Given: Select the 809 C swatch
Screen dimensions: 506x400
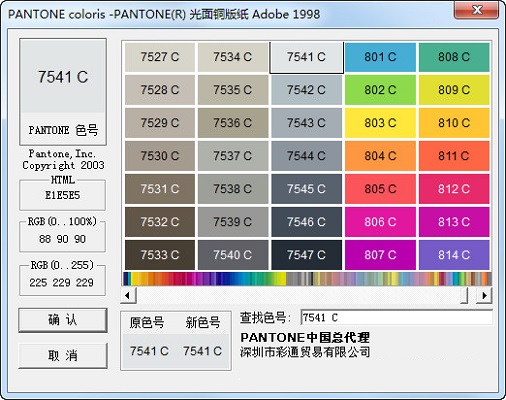Looking at the screenshot, I should (x=454, y=90).
